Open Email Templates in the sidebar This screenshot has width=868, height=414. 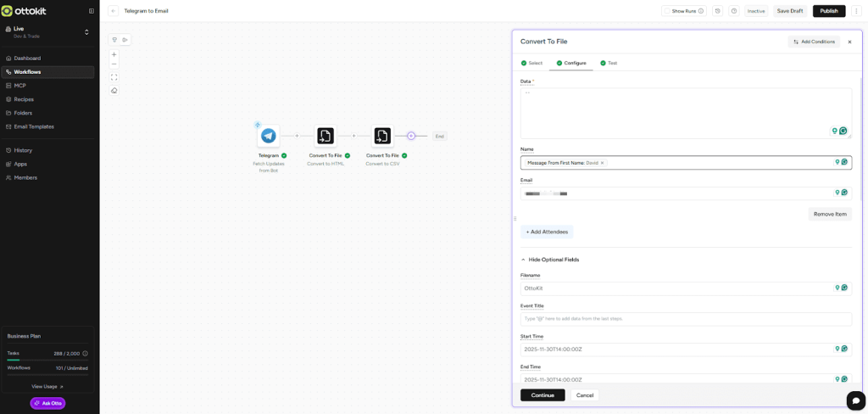coord(34,126)
